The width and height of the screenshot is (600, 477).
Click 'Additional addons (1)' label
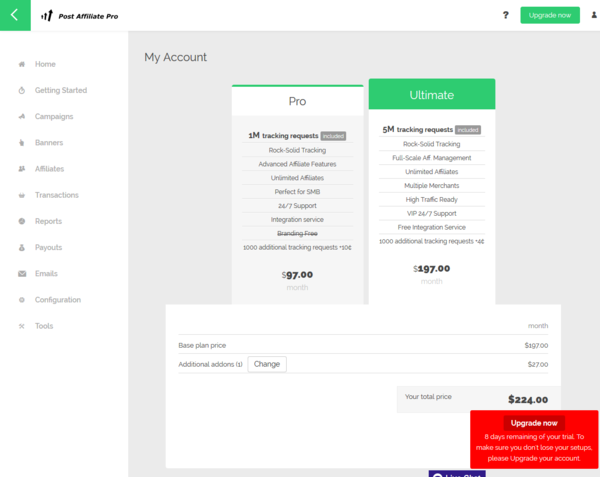210,364
